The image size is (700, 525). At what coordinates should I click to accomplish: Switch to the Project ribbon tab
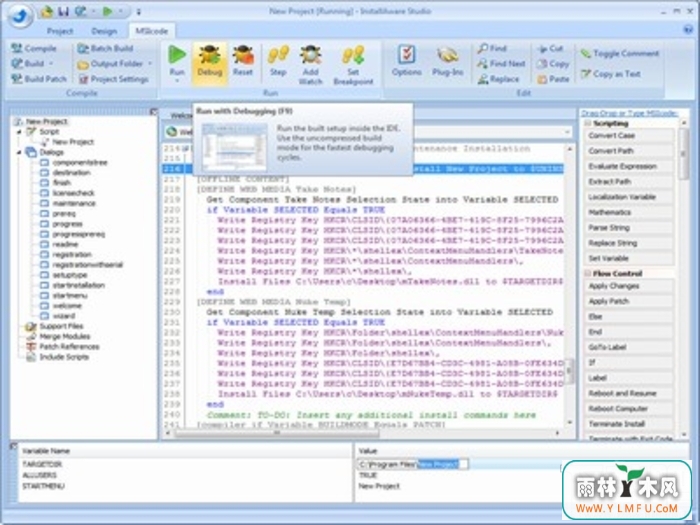60,31
